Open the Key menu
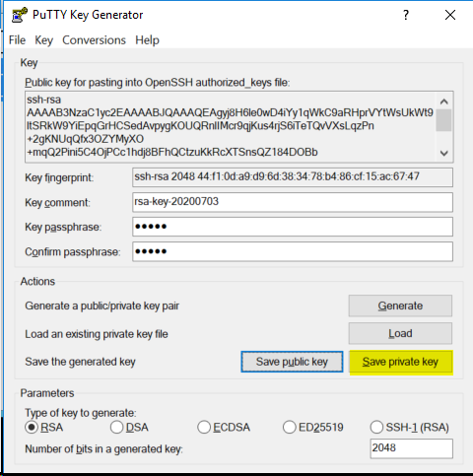Viewport: 473px width, 476px height. pos(43,40)
